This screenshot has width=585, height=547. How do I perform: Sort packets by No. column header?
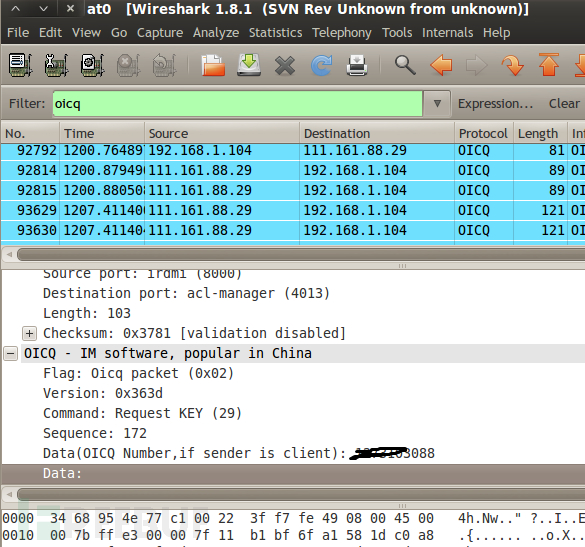[30, 133]
